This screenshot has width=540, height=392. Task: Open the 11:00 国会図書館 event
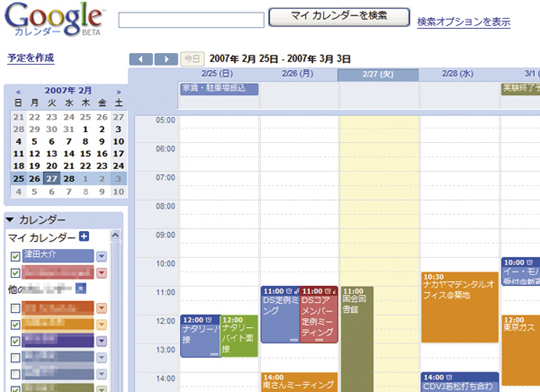point(357,339)
